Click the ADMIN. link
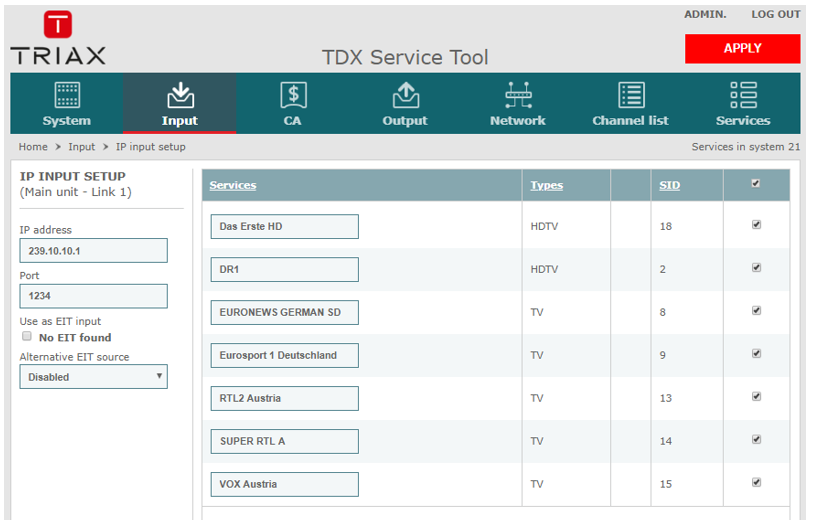 (705, 15)
